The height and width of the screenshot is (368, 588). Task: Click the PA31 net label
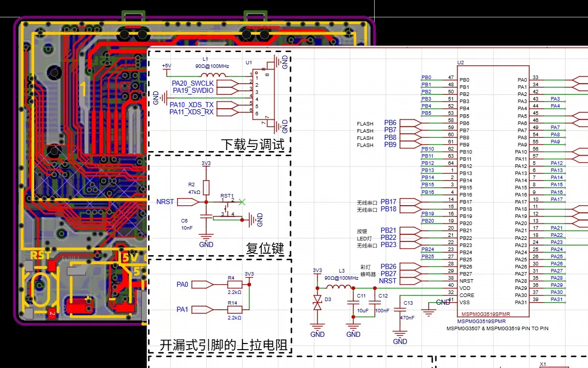point(557,300)
